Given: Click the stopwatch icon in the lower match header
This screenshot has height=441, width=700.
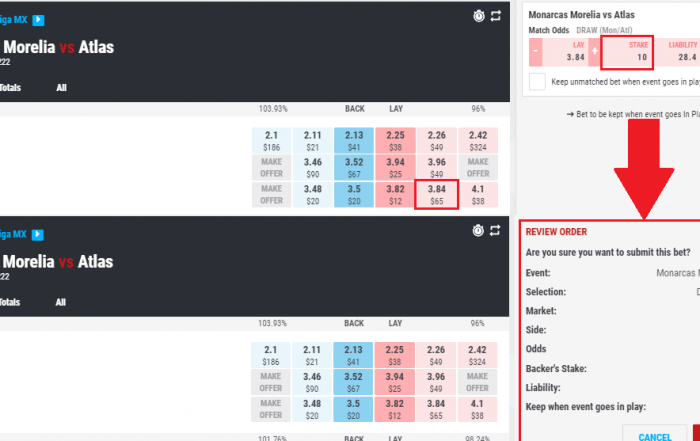Looking at the screenshot, I should [478, 230].
